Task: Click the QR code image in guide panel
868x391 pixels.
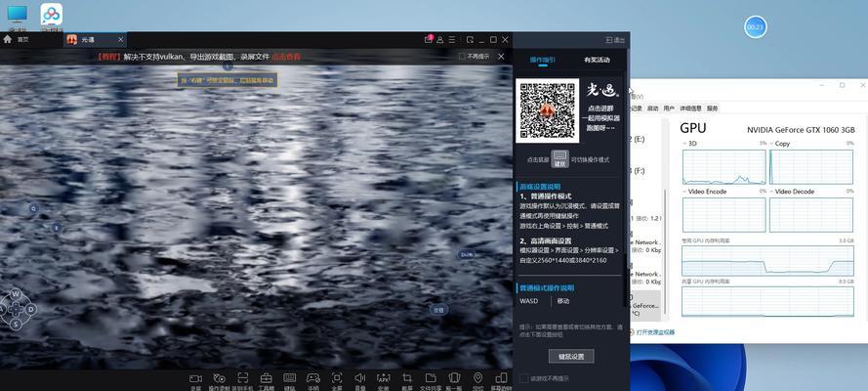Action: pos(548,110)
